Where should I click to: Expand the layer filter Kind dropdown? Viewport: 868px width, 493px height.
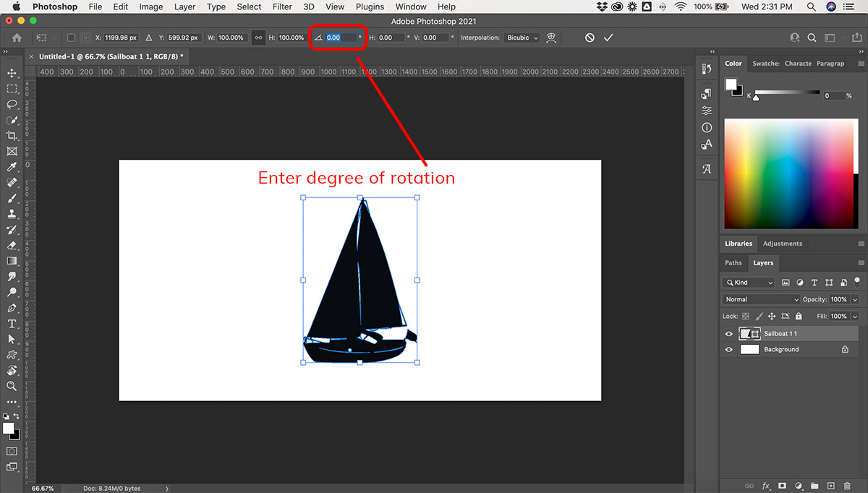(x=749, y=283)
